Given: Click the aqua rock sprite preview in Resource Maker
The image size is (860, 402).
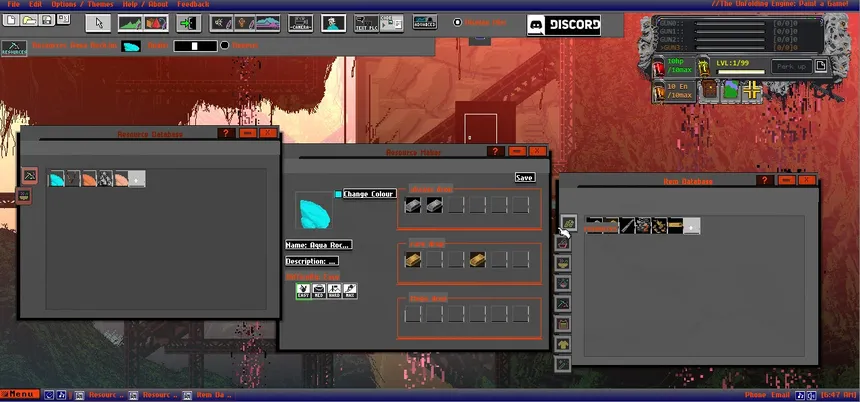Looking at the screenshot, I should coord(314,211).
